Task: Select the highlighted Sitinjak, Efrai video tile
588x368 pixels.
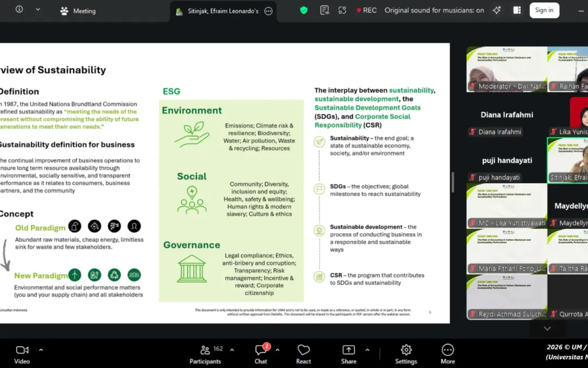Action: tap(568, 160)
